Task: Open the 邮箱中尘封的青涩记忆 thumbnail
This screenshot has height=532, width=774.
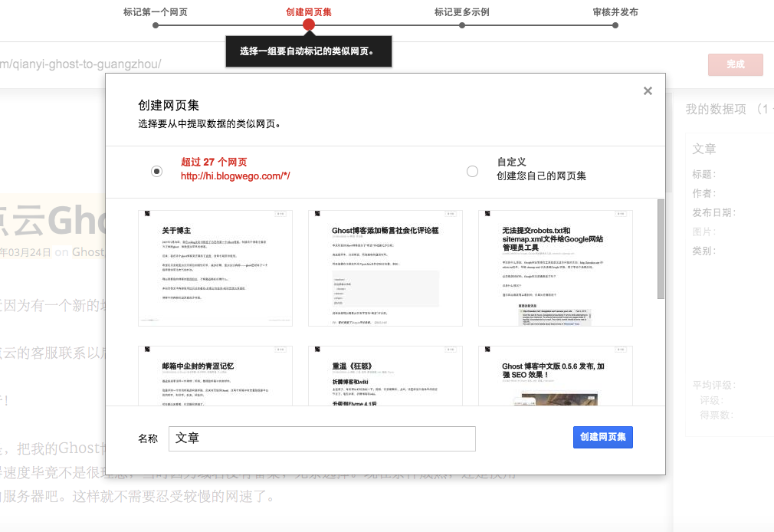Action: (215, 376)
